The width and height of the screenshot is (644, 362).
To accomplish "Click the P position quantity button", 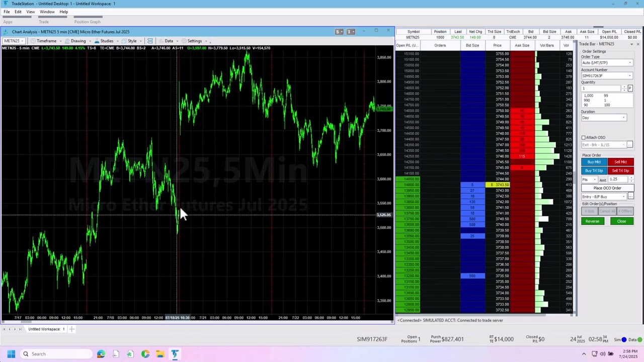I will [x=630, y=88].
